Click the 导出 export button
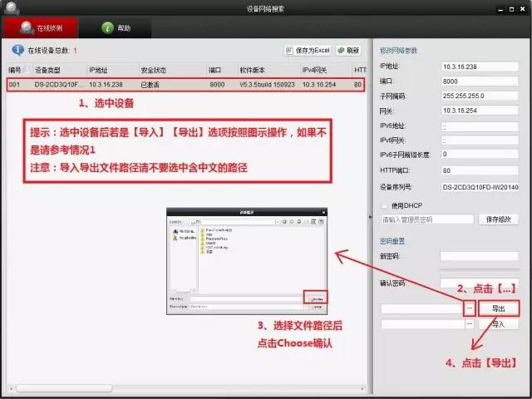 pyautogui.click(x=499, y=308)
